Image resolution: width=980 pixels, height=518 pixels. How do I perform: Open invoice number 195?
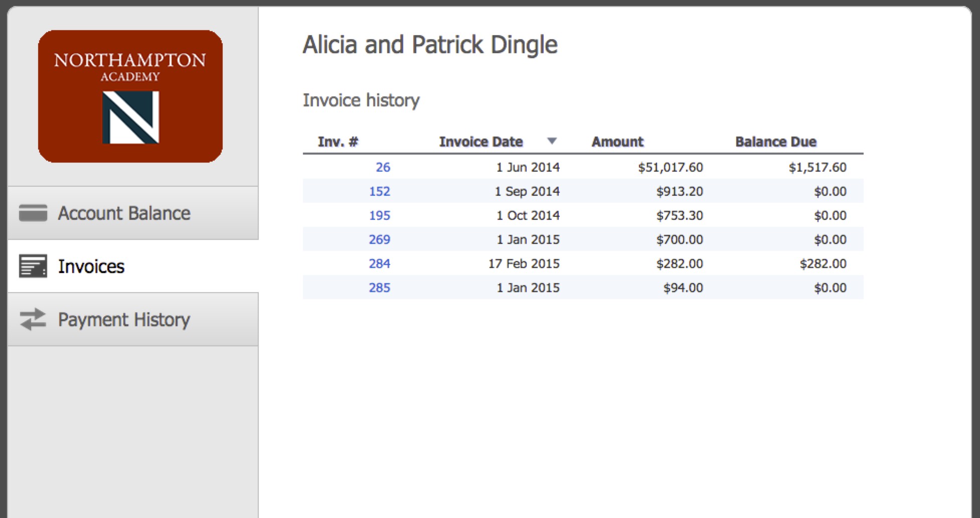pyautogui.click(x=379, y=215)
